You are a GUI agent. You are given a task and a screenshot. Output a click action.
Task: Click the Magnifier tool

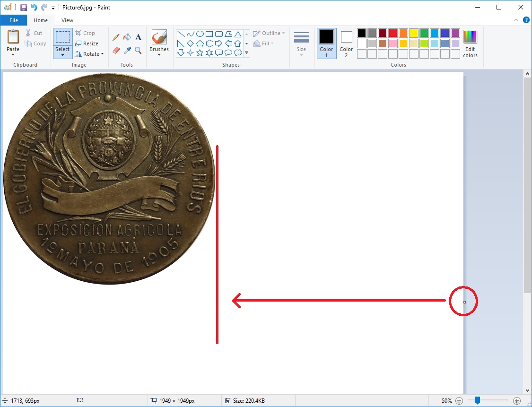(x=138, y=50)
